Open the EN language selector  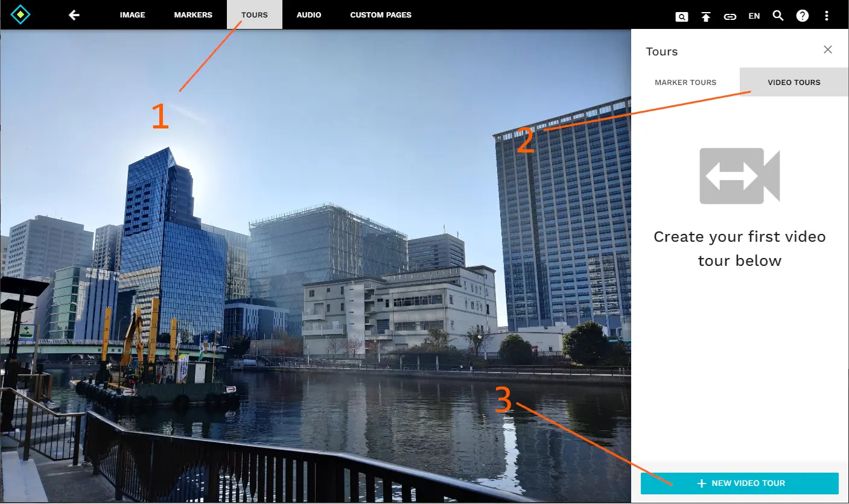coord(754,16)
